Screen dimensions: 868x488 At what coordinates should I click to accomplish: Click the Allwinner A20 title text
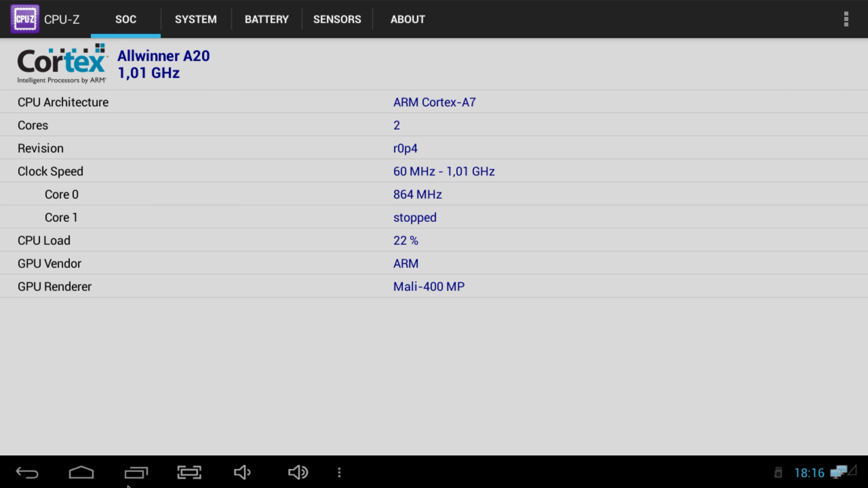(x=163, y=56)
